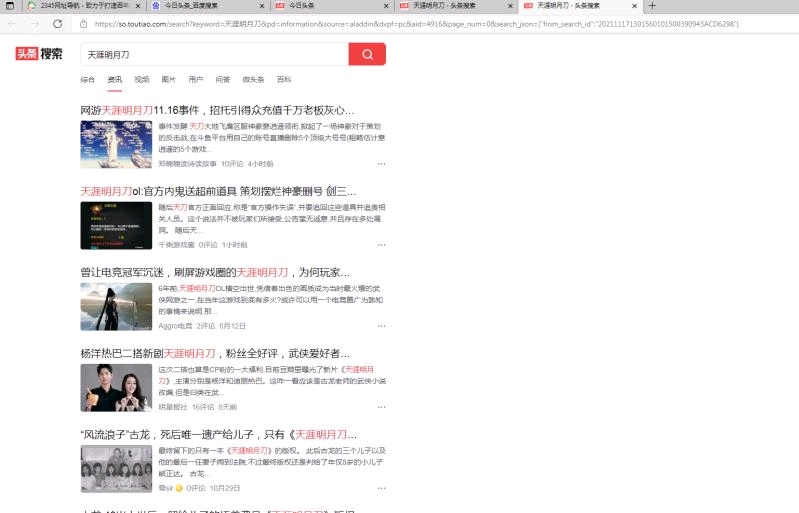The height and width of the screenshot is (513, 799).
Task: Select the 图片 search category
Action: click(x=168, y=79)
